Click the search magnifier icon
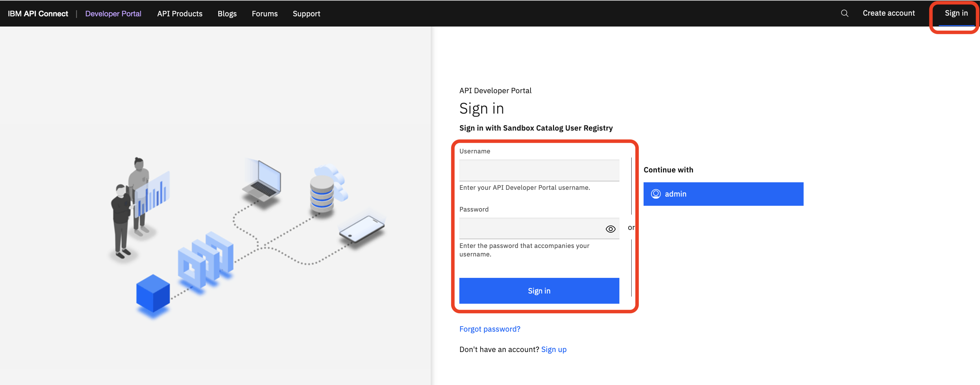980x385 pixels. [x=844, y=13]
